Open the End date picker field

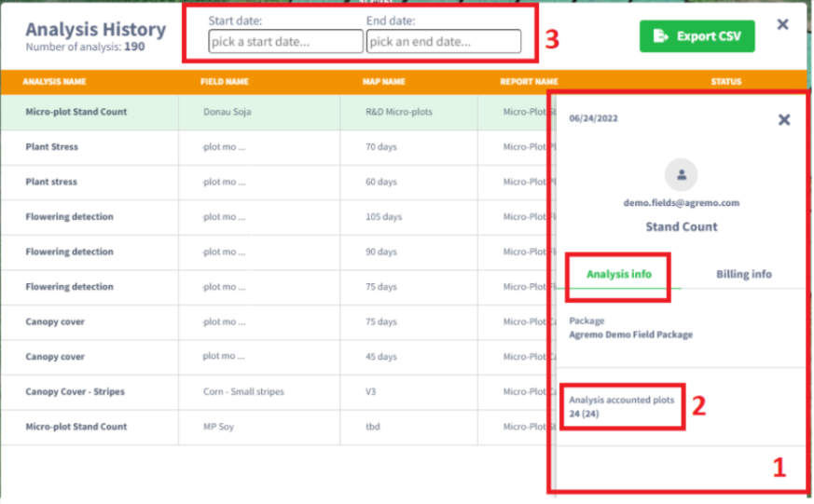[443, 42]
